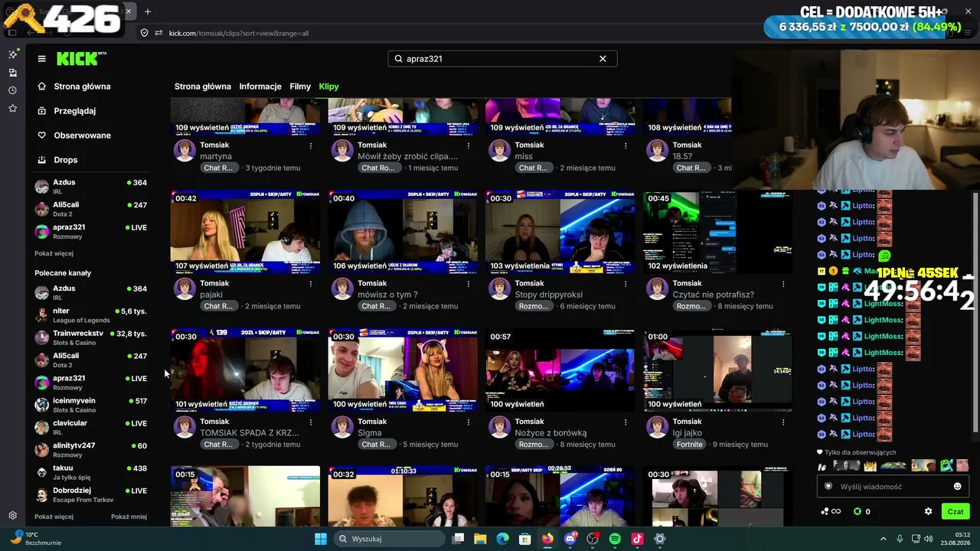Open options menu for the miss clip
Viewport: 980px width, 551px height.
tap(626, 145)
